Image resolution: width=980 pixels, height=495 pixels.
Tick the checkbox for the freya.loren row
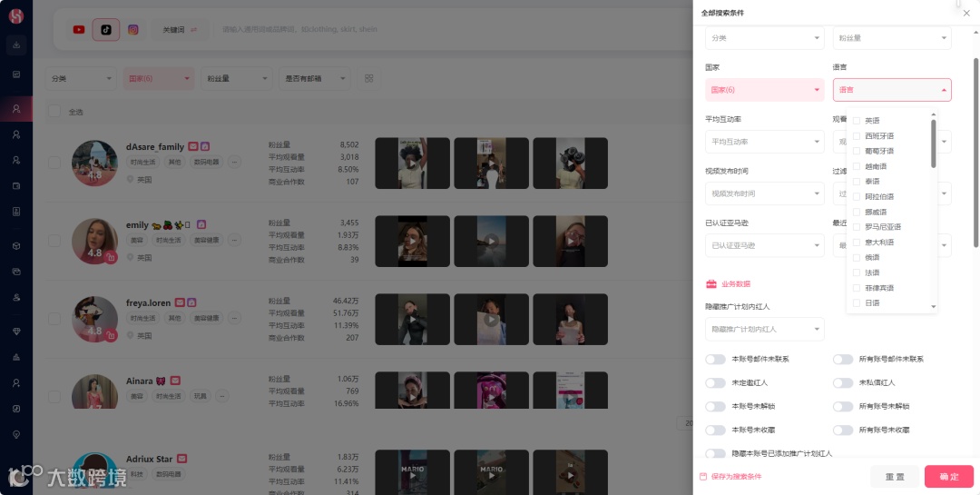[54, 319]
